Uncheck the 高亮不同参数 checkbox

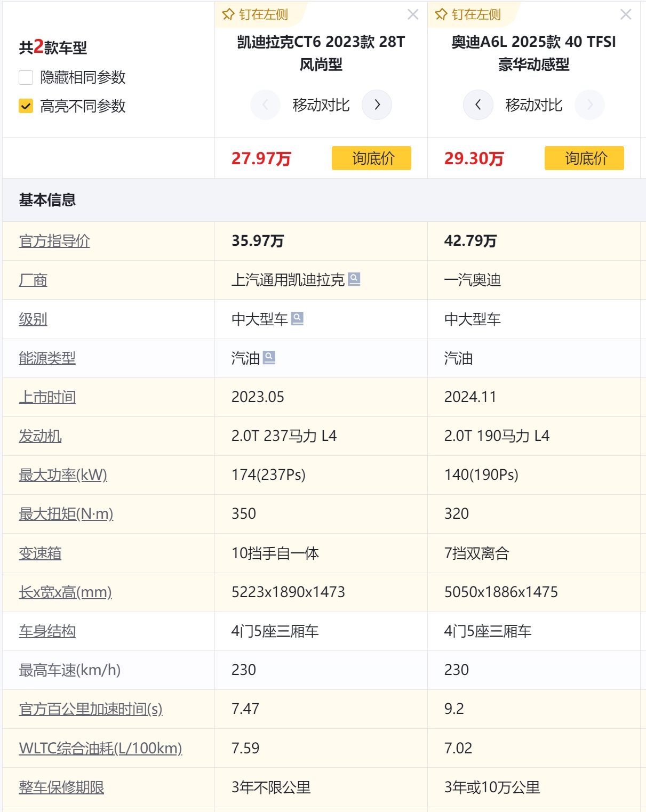(26, 106)
